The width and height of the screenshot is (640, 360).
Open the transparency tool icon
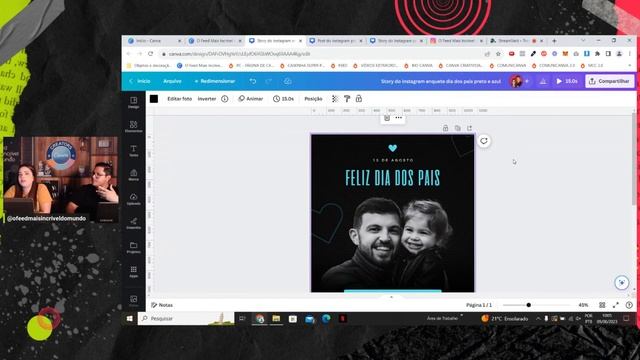tap(335, 99)
